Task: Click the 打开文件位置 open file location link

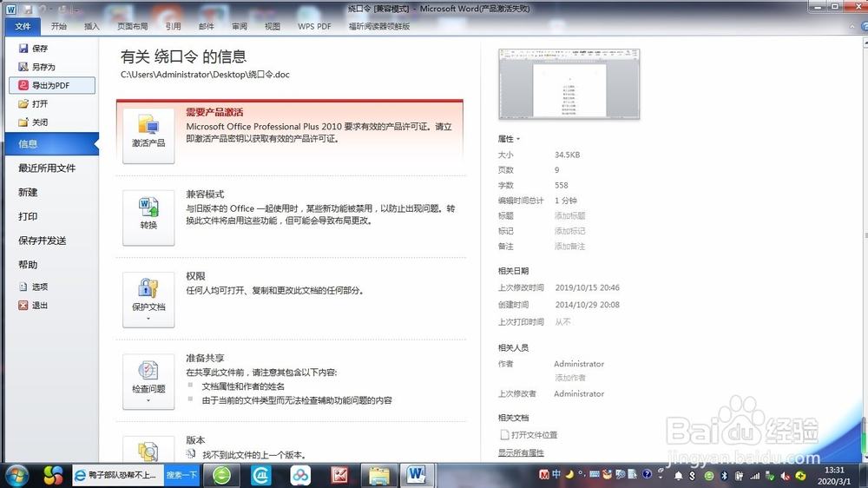Action: coord(529,435)
